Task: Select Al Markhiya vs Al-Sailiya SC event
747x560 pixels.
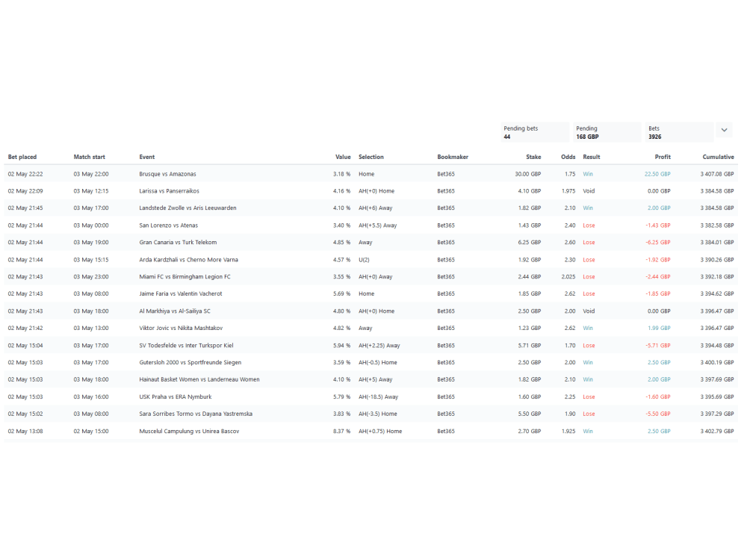Action: [x=175, y=311]
